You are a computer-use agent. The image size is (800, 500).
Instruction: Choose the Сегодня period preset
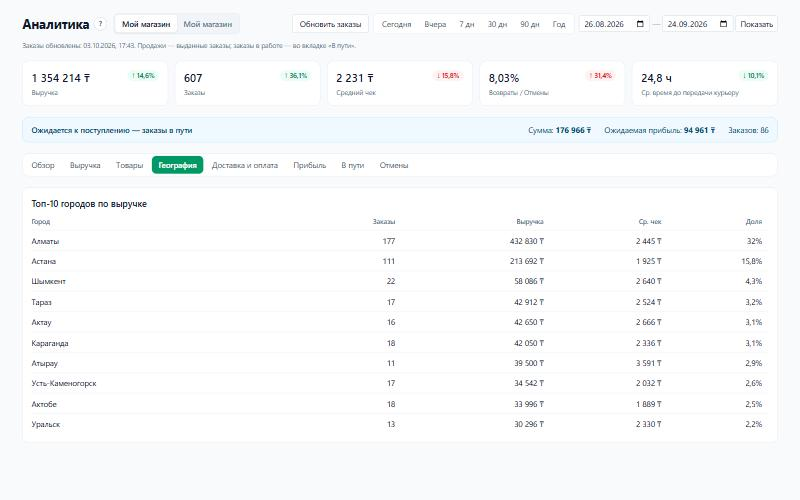pyautogui.click(x=396, y=24)
